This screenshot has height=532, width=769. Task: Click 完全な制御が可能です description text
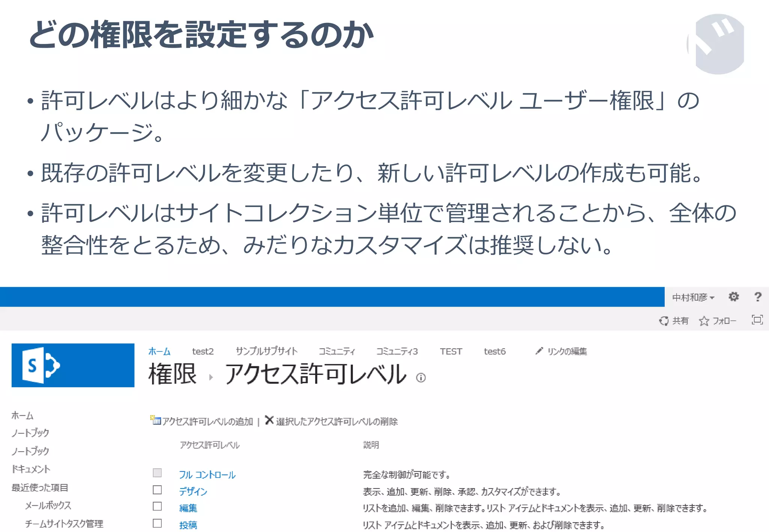pos(407,475)
